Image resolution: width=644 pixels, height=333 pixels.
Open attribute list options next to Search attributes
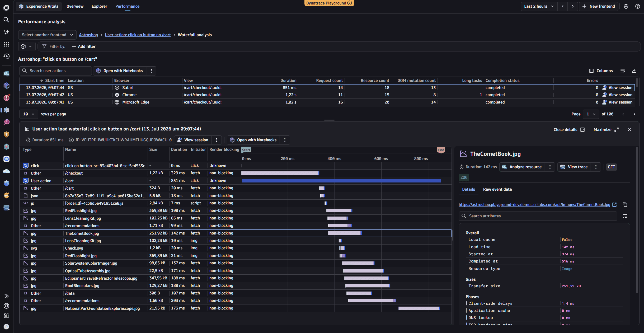coord(625,216)
